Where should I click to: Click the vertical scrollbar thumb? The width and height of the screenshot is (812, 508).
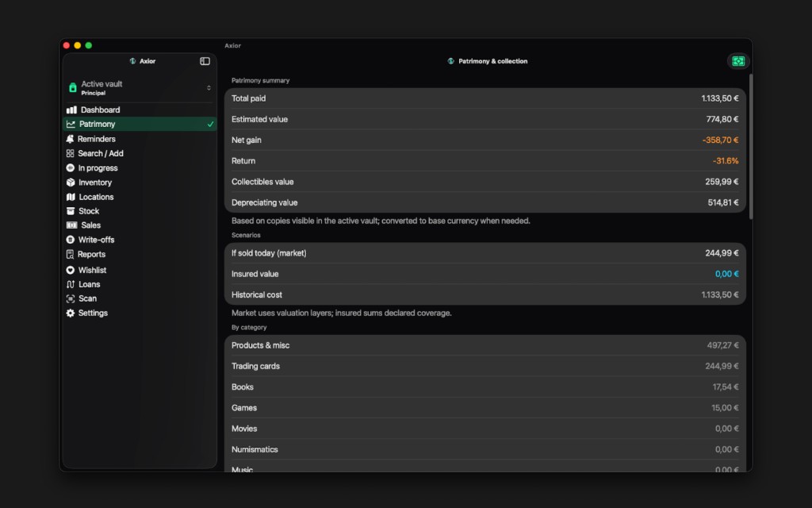[750, 146]
